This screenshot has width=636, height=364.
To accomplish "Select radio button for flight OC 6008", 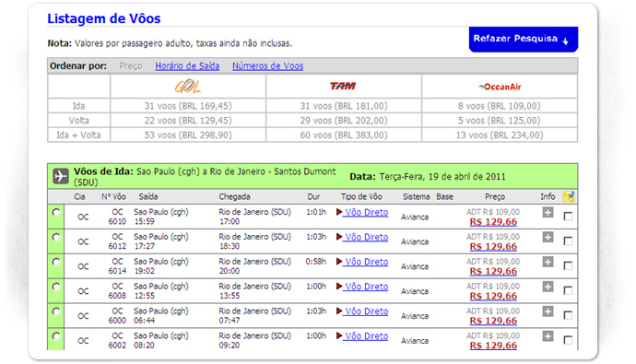I will [x=56, y=287].
